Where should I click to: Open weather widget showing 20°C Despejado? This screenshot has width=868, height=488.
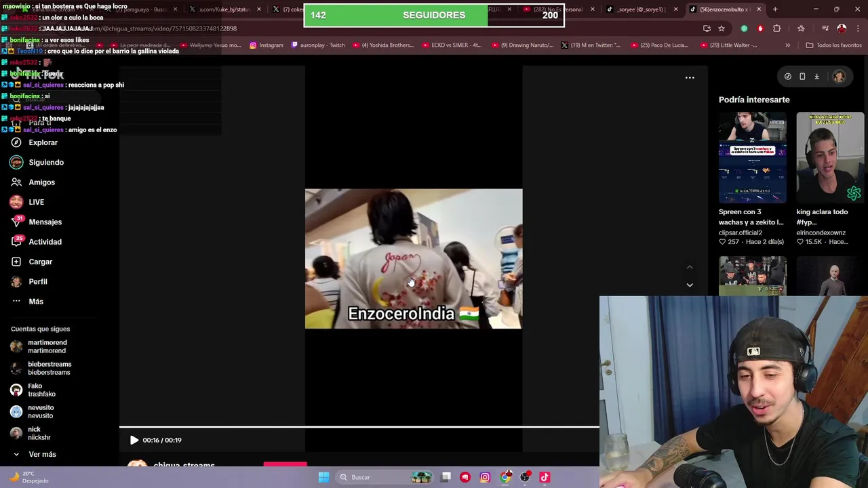28,477
